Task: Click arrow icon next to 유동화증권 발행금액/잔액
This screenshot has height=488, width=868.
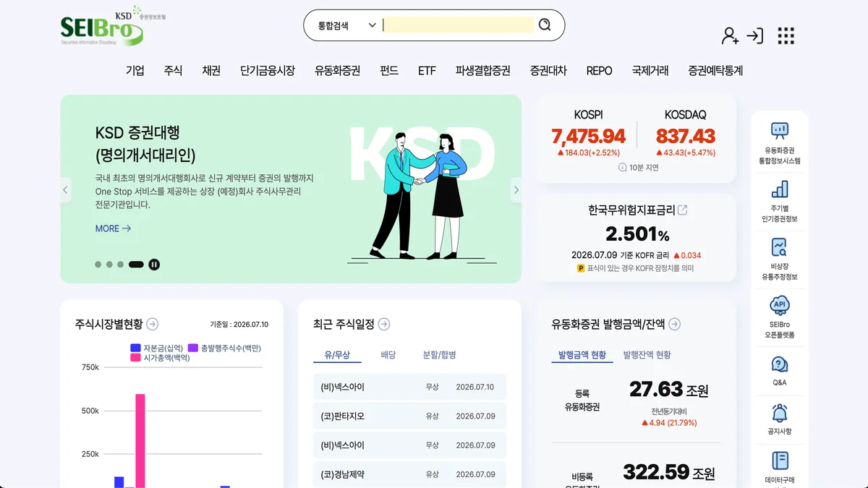Action: click(x=675, y=324)
